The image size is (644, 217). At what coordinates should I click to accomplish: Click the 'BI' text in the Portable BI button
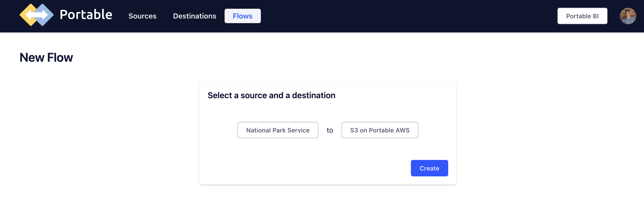coord(596,16)
